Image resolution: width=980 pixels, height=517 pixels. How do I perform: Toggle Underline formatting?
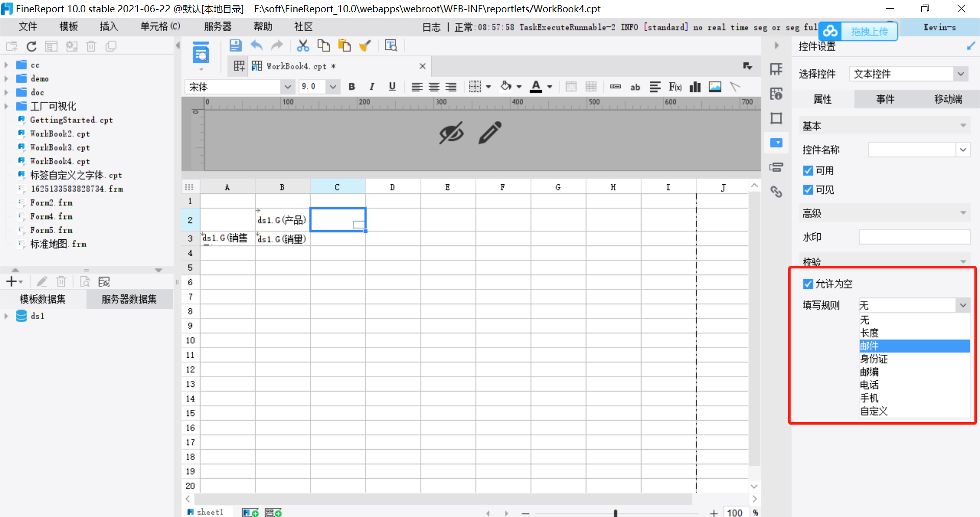click(x=392, y=87)
